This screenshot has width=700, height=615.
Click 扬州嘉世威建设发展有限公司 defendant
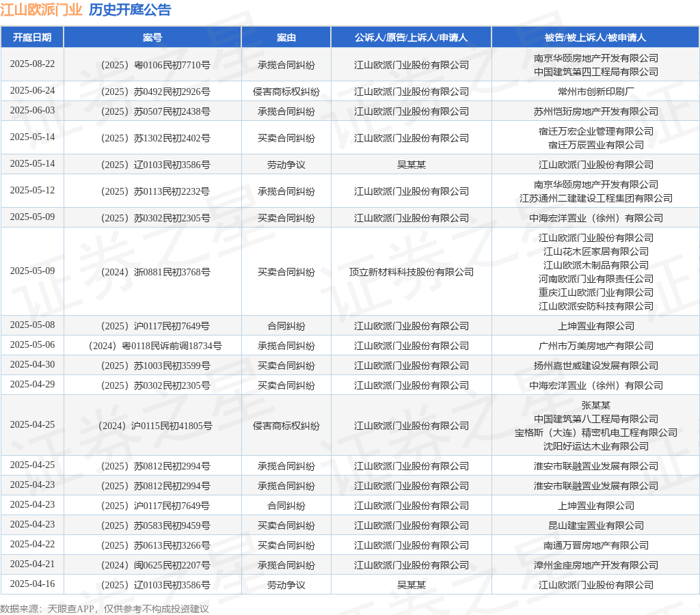pyautogui.click(x=596, y=366)
